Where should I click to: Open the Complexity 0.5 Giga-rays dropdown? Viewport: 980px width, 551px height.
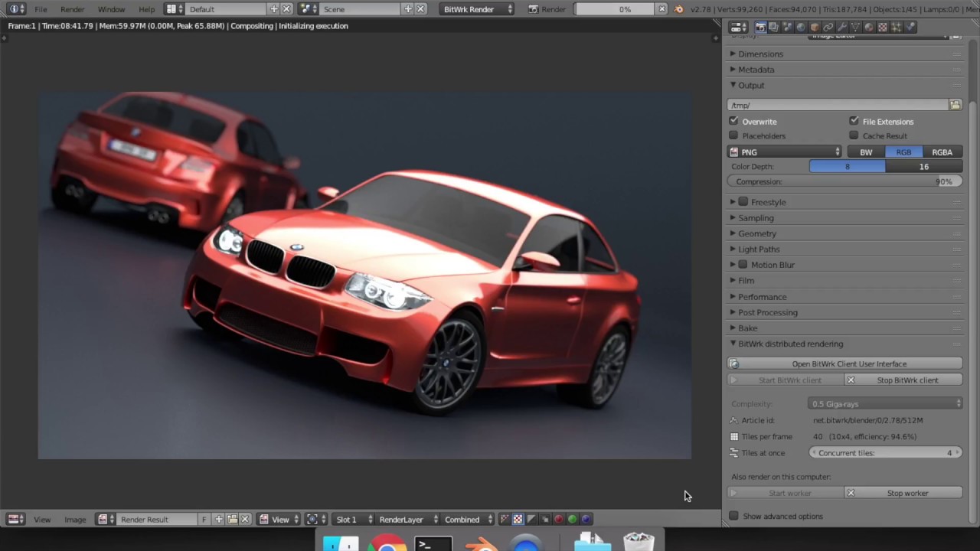[885, 403]
